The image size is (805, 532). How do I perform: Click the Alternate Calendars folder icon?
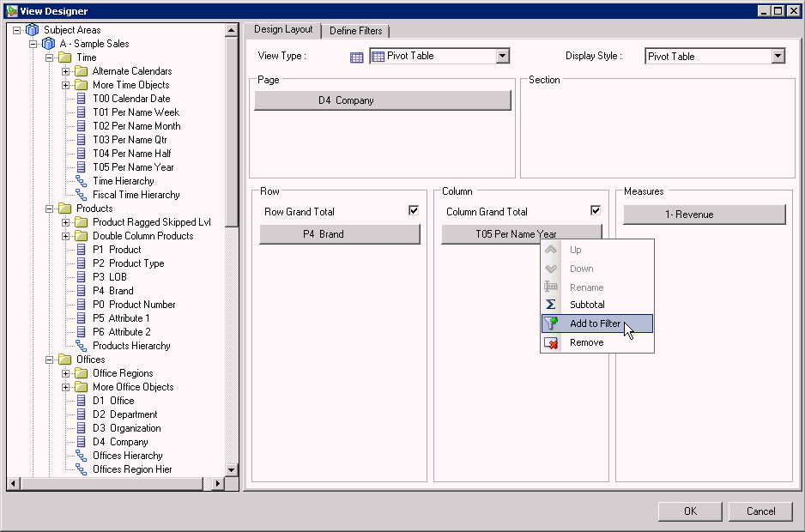pos(82,71)
